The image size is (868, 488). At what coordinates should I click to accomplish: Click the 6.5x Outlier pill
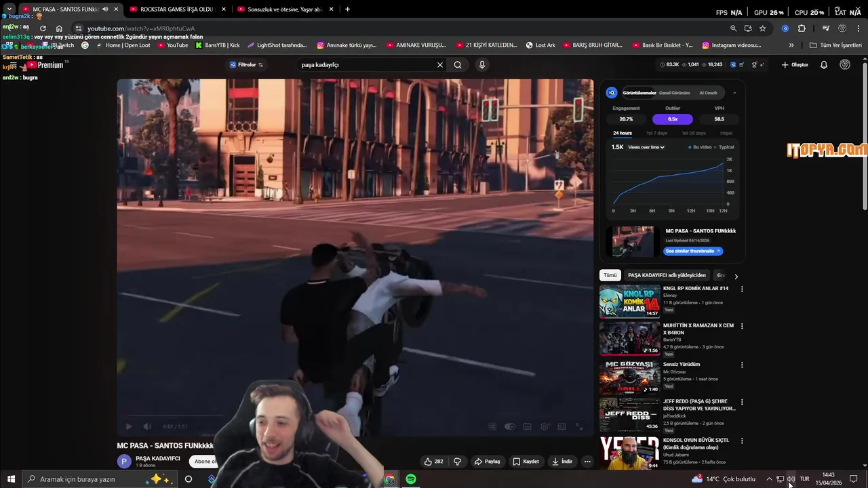pos(673,119)
